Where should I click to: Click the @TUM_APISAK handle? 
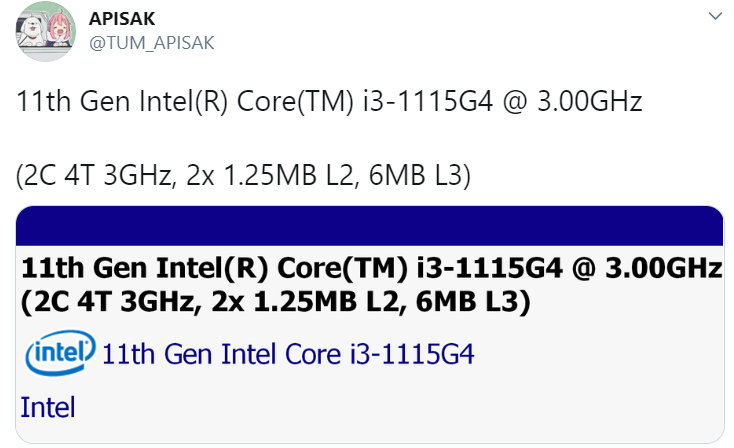[x=150, y=42]
